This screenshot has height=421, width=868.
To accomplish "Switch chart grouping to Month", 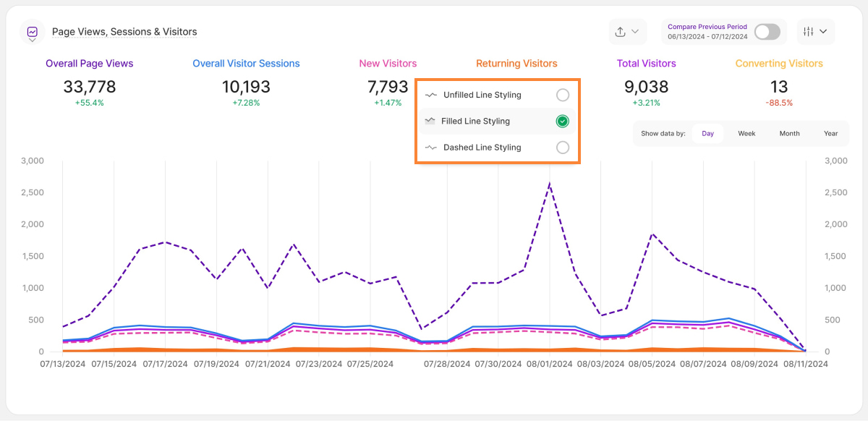I will pos(789,134).
